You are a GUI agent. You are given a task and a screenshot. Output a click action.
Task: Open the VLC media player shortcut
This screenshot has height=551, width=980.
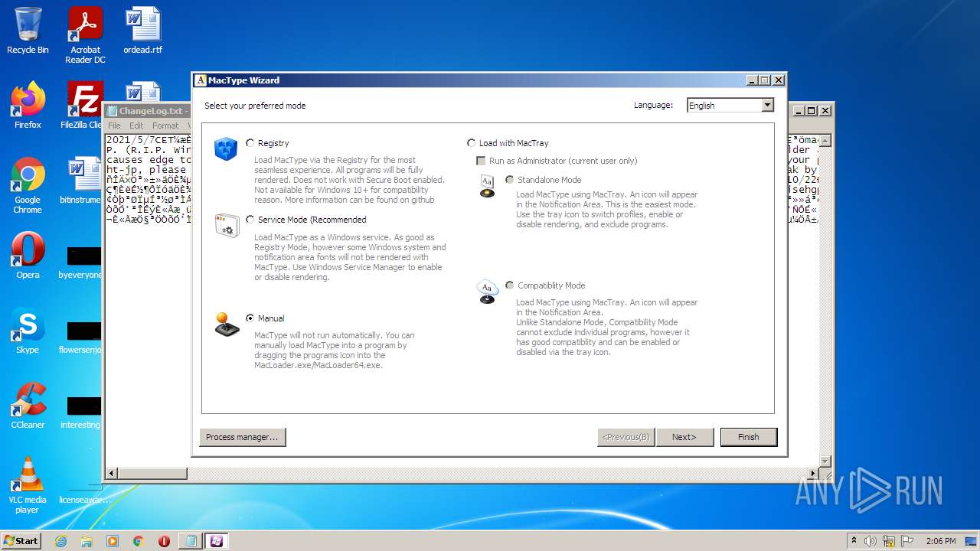pyautogui.click(x=28, y=485)
